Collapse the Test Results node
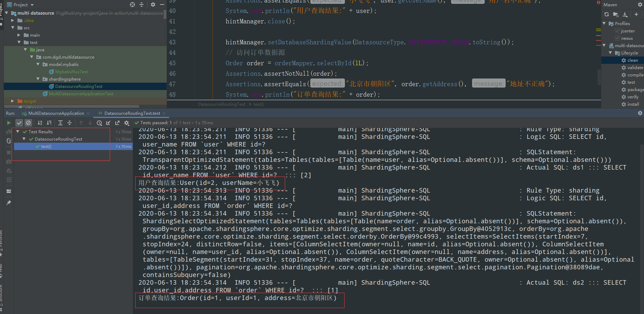The image size is (644, 314). point(18,132)
